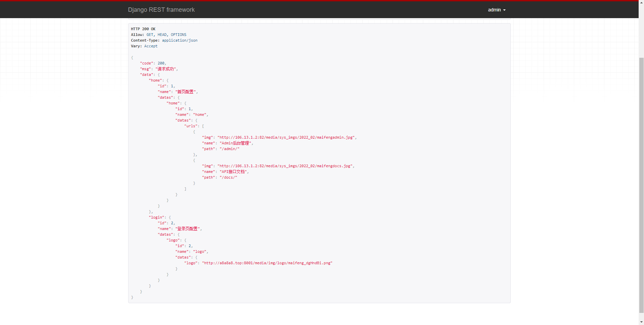Click the "请求成功" msg value

point(166,69)
